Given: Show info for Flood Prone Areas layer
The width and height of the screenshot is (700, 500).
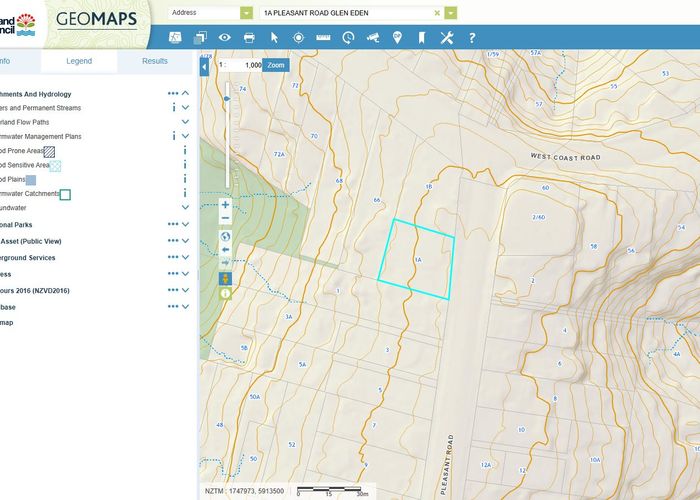Looking at the screenshot, I should coord(185,150).
